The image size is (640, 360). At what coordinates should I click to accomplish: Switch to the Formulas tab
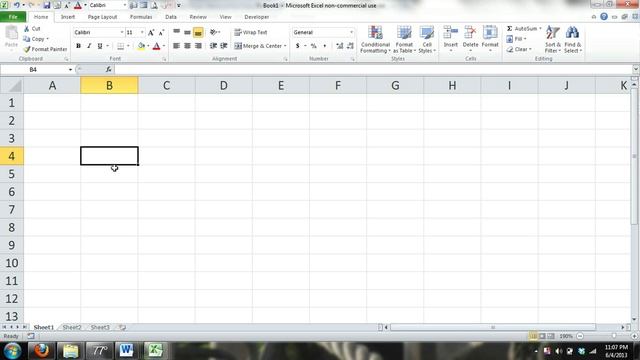141,17
